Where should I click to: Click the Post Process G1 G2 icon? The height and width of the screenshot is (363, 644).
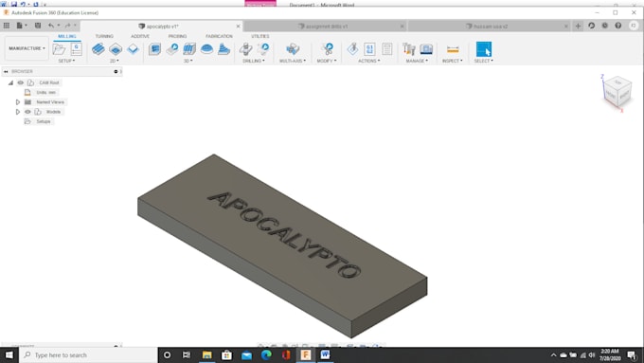[x=369, y=49]
